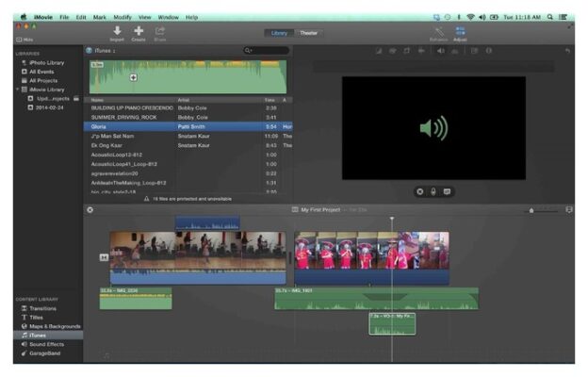588x377 pixels.
Task: Open Noise Reduction and Equalizer
Action: (x=454, y=51)
